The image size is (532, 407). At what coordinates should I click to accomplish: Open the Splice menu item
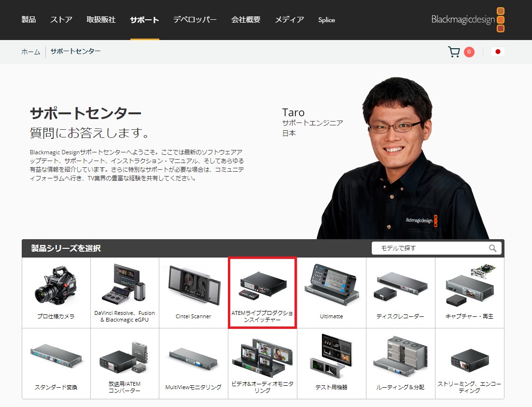tap(327, 20)
